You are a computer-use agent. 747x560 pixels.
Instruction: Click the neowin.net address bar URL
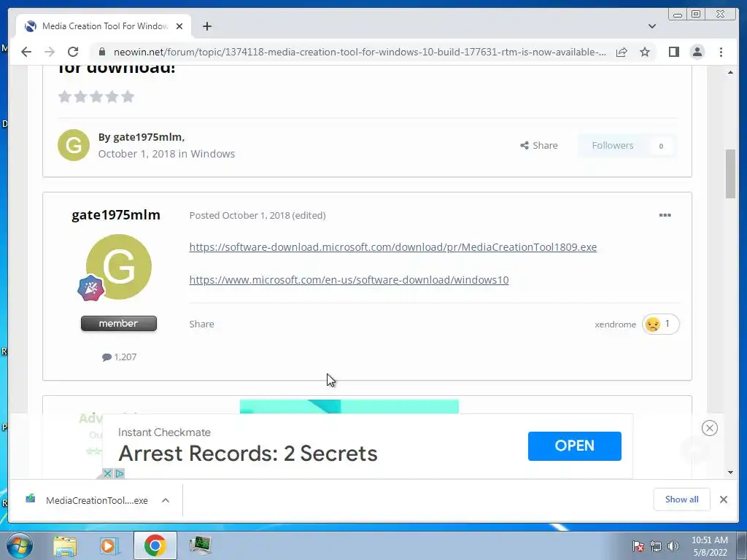360,52
